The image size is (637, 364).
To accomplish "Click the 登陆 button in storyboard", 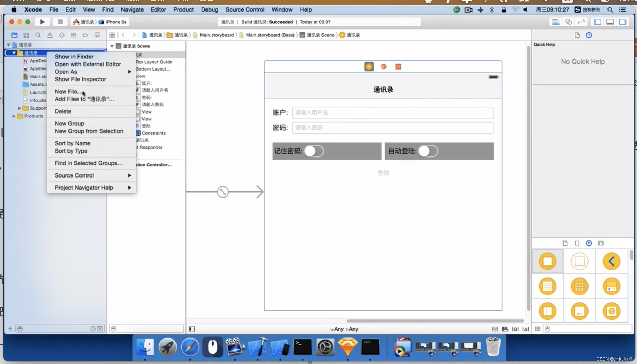I will [x=382, y=172].
